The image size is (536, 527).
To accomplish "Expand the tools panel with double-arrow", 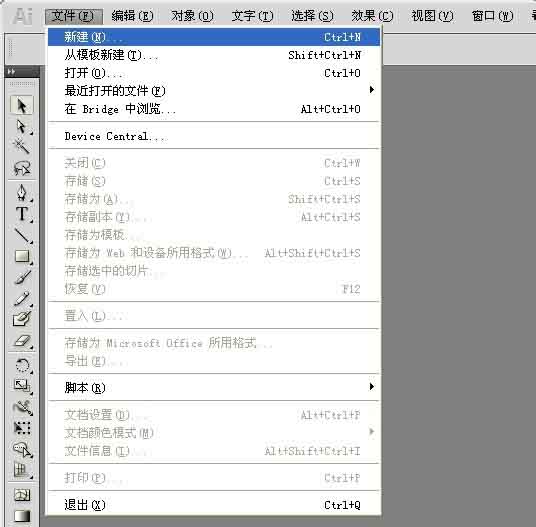I will tap(12, 71).
